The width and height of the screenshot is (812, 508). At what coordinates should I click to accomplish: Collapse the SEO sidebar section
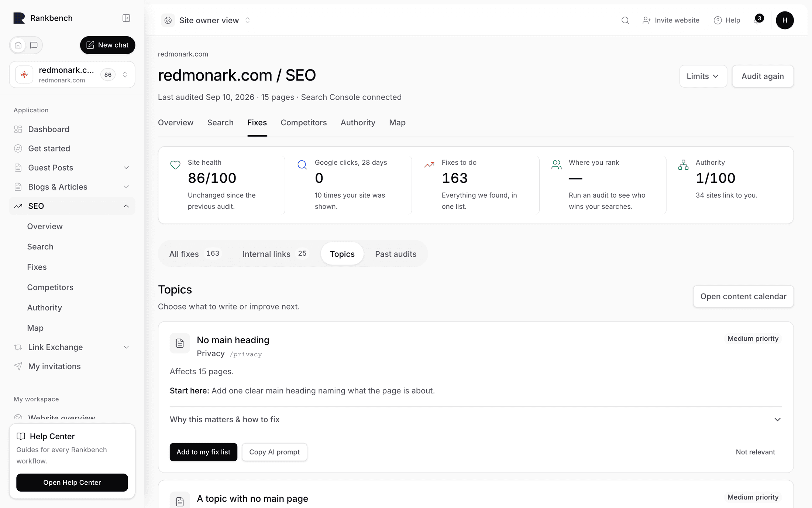[x=72, y=206]
